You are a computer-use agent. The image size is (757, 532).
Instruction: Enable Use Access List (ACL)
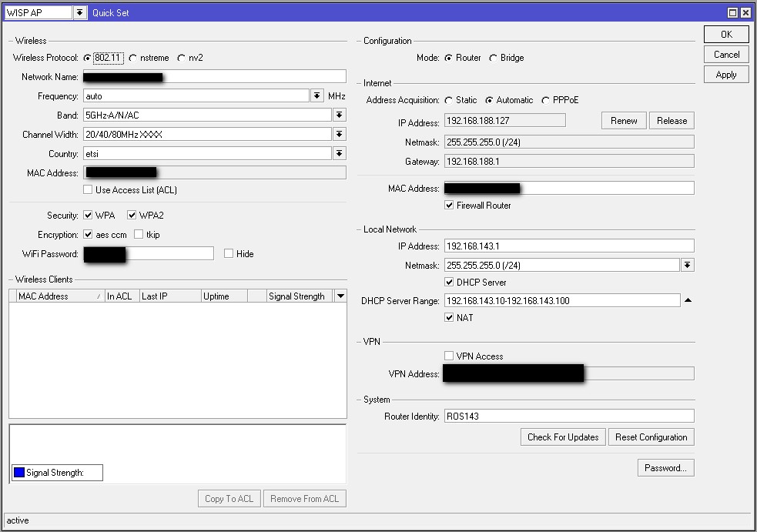pyautogui.click(x=88, y=189)
